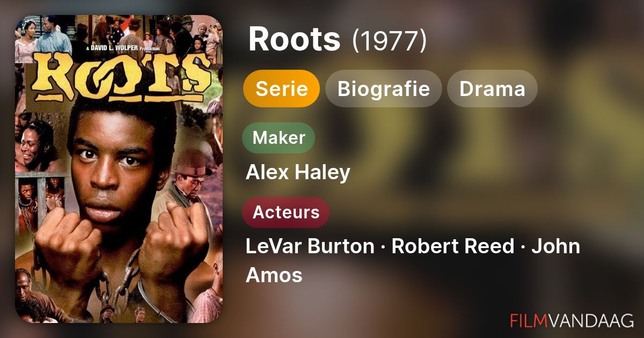Select the Serie genre tag
This screenshot has height=338, width=644.
coord(281,89)
